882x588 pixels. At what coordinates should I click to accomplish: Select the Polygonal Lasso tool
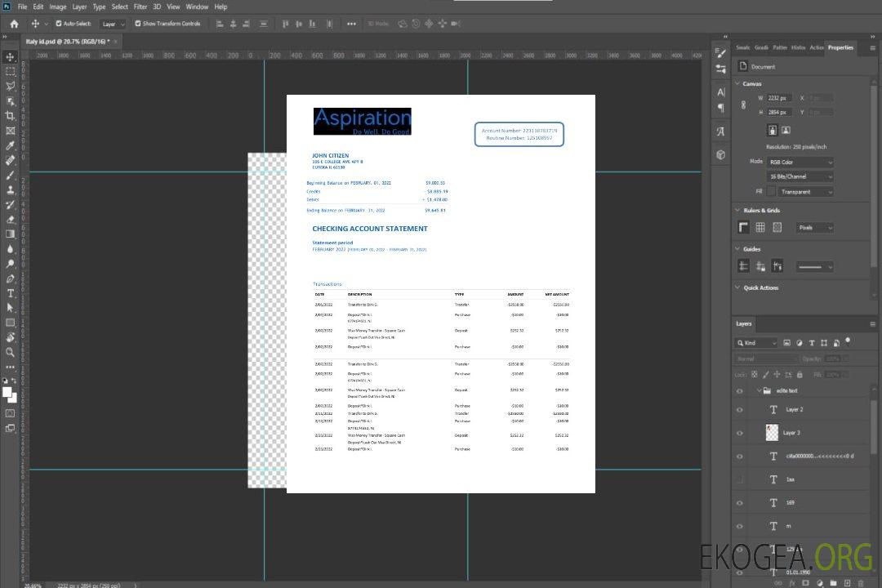click(x=10, y=86)
